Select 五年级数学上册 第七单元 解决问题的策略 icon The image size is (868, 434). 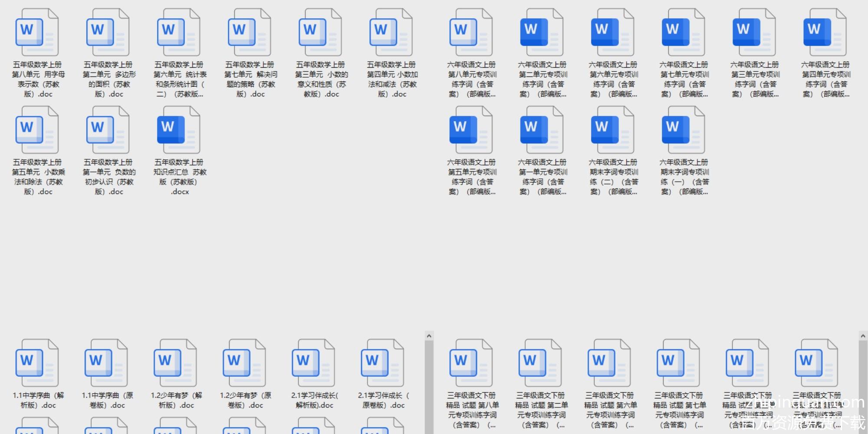coord(250,32)
